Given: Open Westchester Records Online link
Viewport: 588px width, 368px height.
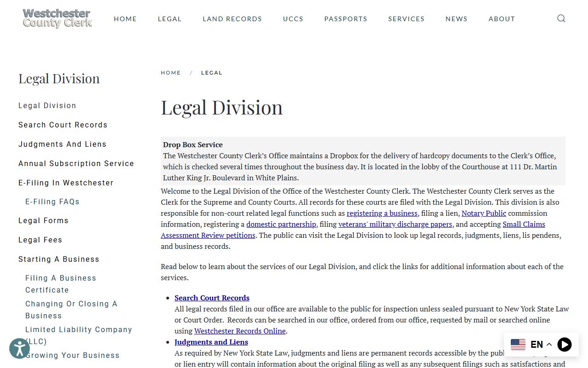Looking at the screenshot, I should pos(240,331).
